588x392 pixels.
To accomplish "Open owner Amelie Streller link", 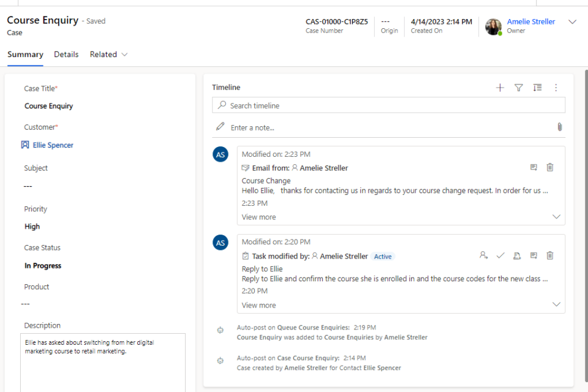I will (x=530, y=21).
